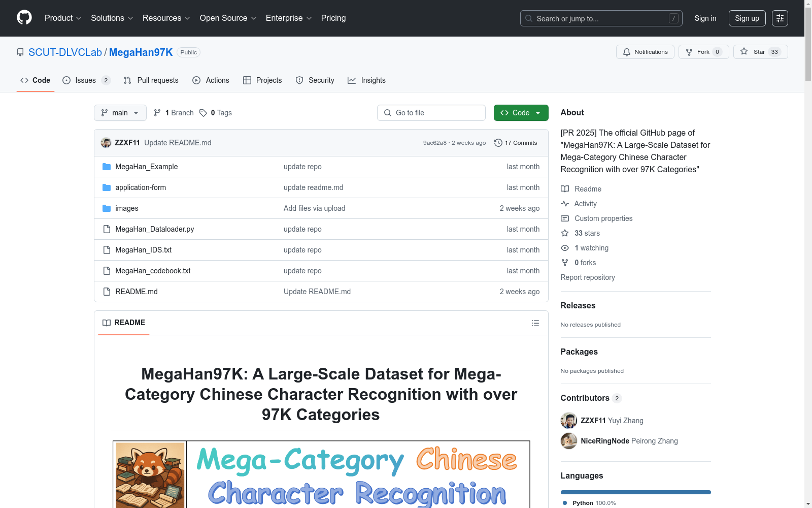This screenshot has height=508, width=812.
Task: Fork the MegaHan97K repository
Action: tap(703, 52)
